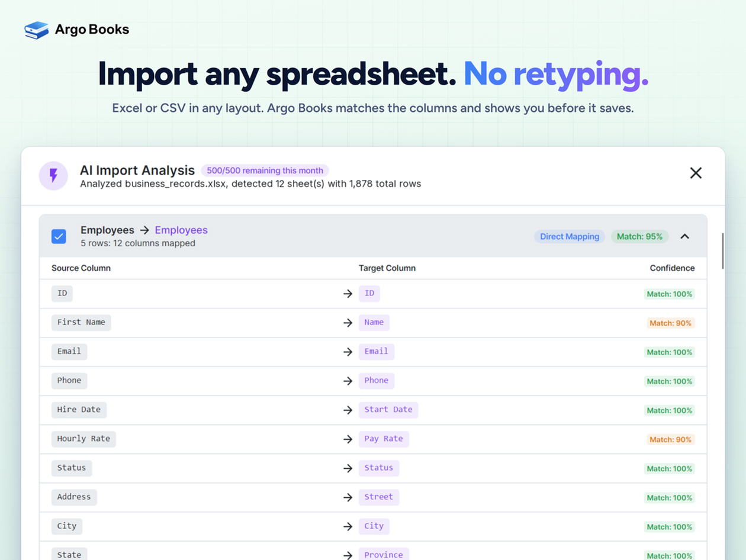This screenshot has width=746, height=560.
Task: Click the Address source column chip
Action: coord(74,497)
